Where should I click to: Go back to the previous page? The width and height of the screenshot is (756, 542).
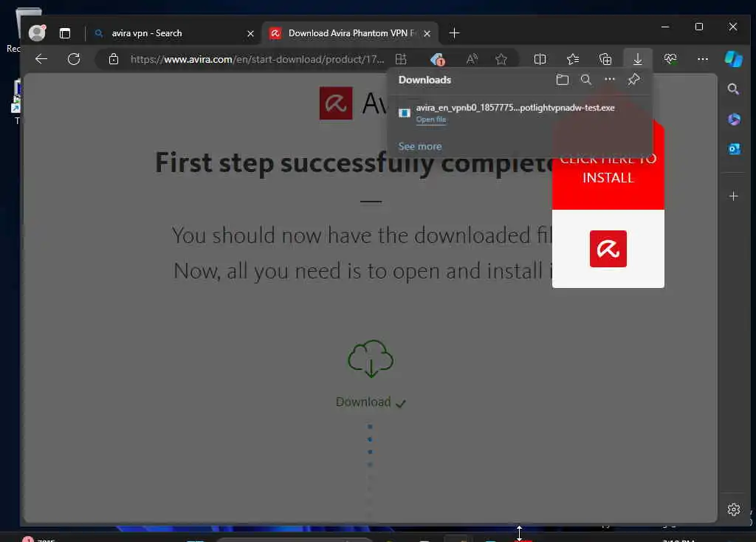41,59
